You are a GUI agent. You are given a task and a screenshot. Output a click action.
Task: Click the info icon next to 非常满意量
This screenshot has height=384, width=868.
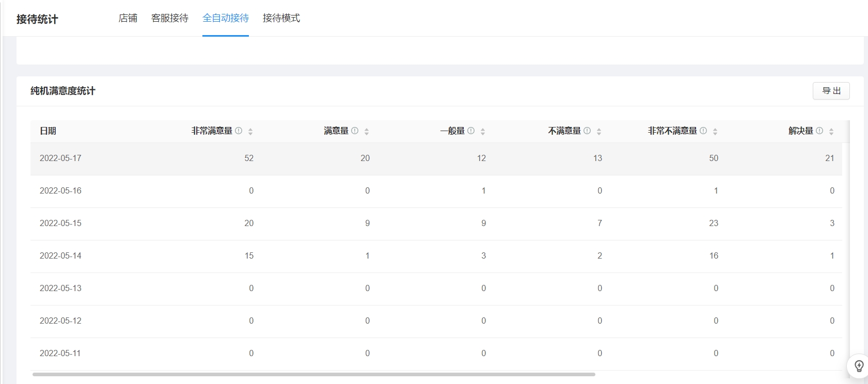tap(239, 131)
